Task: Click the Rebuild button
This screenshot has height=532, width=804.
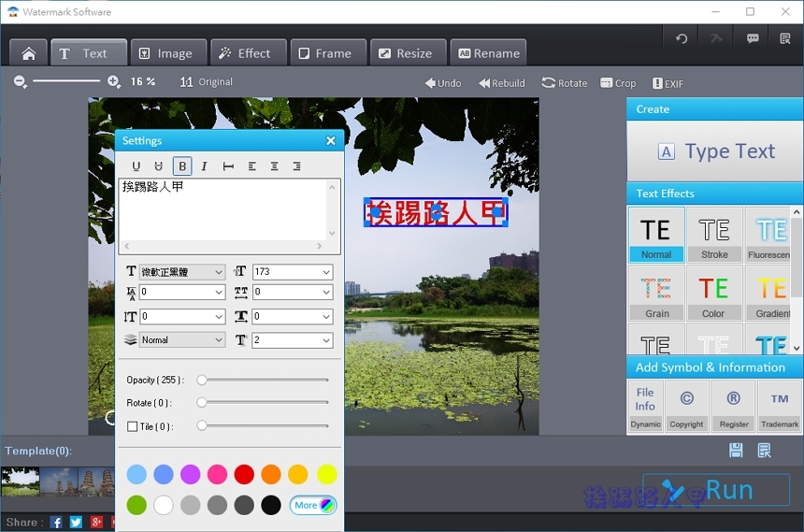Action: pyautogui.click(x=501, y=83)
